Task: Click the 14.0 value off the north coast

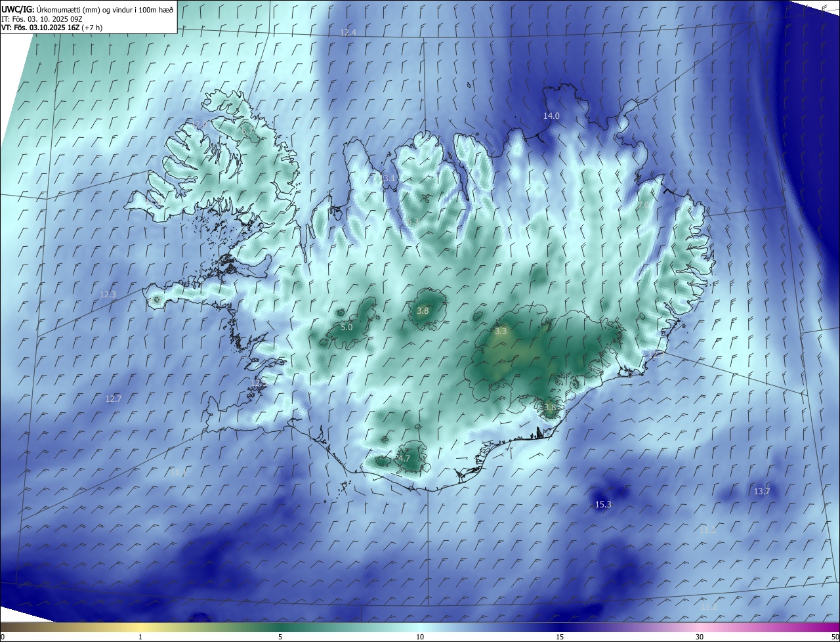Action: (551, 116)
